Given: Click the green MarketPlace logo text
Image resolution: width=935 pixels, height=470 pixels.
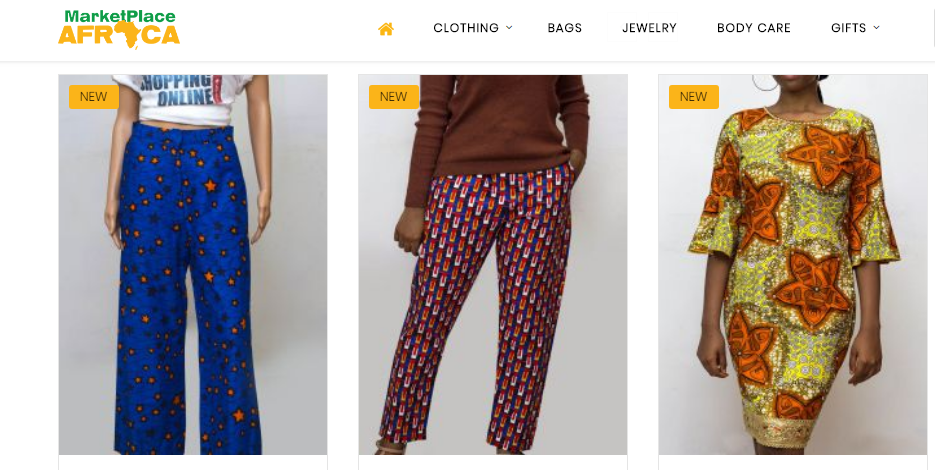Looking at the screenshot, I should 119,16.
